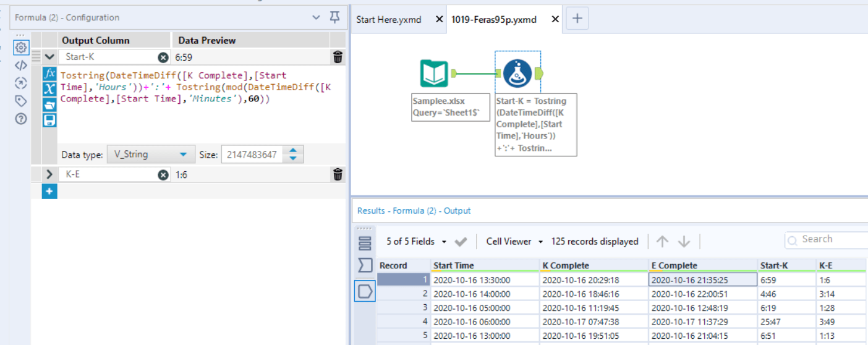
Task: Click the K Complete column header
Action: [x=594, y=266]
